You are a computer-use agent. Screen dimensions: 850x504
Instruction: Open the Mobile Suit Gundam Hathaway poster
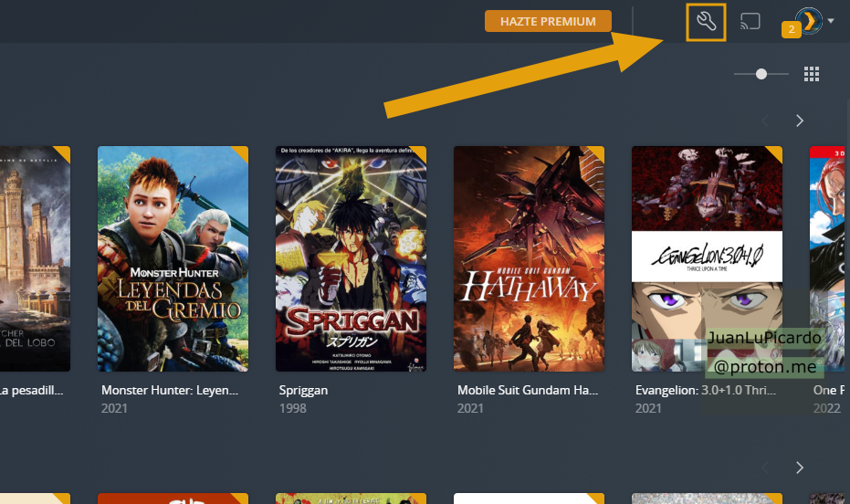click(529, 258)
